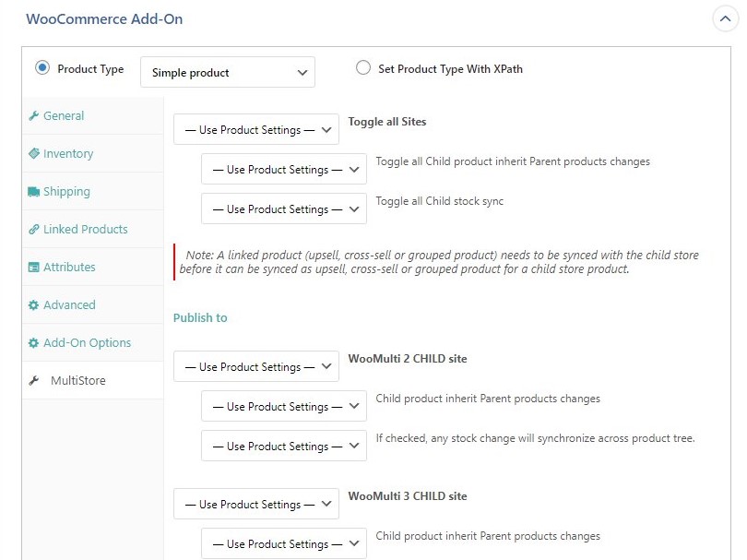Click the Attributes list icon
Screen dimensions: 747x560
pos(33,268)
